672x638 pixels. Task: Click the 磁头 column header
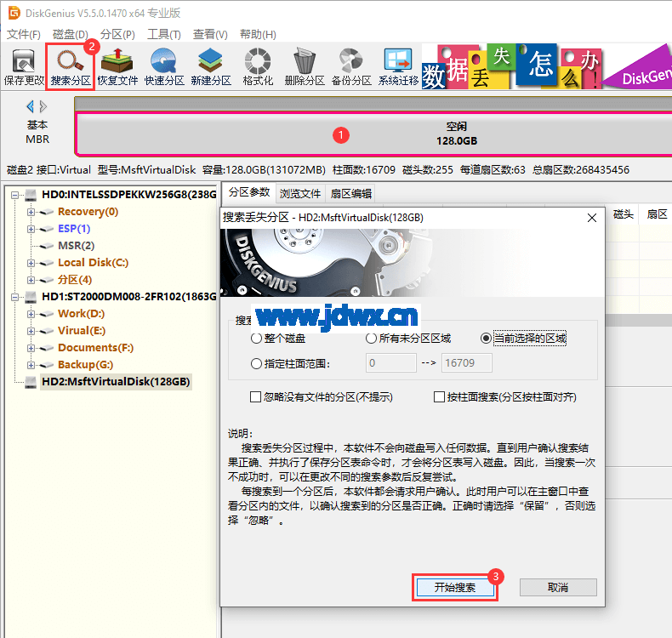[624, 214]
